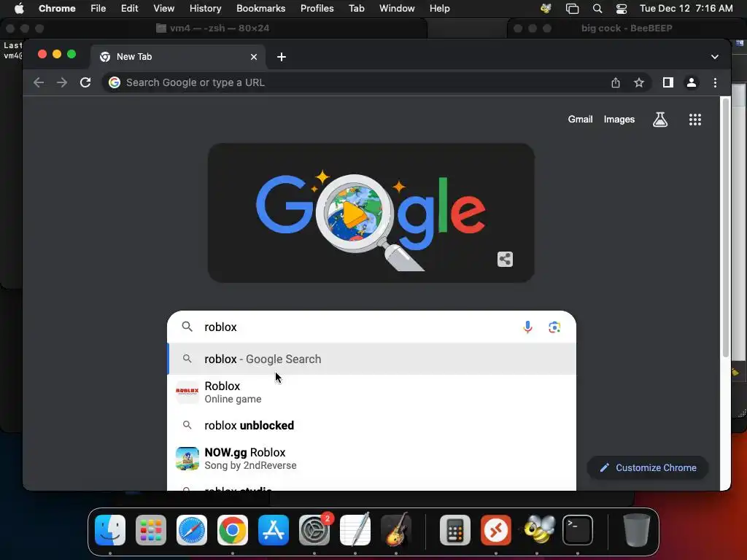The height and width of the screenshot is (560, 747).
Task: Expand the tab search chevron
Action: click(x=715, y=57)
